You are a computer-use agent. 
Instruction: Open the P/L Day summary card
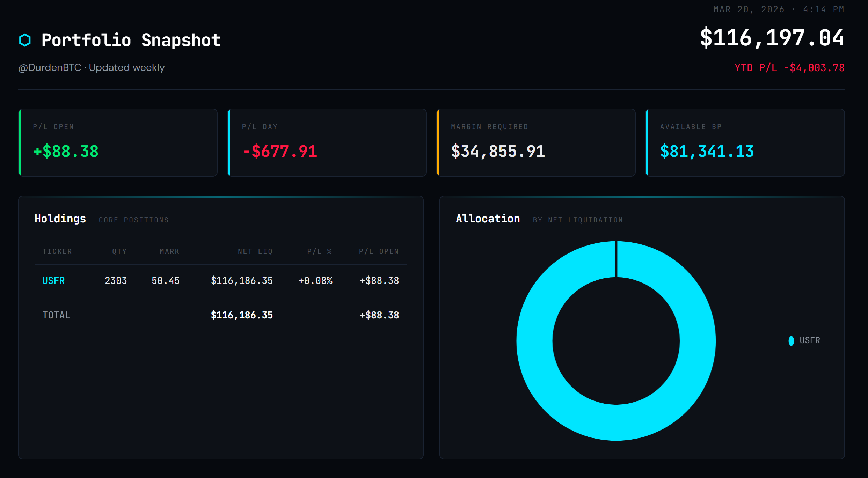point(327,142)
